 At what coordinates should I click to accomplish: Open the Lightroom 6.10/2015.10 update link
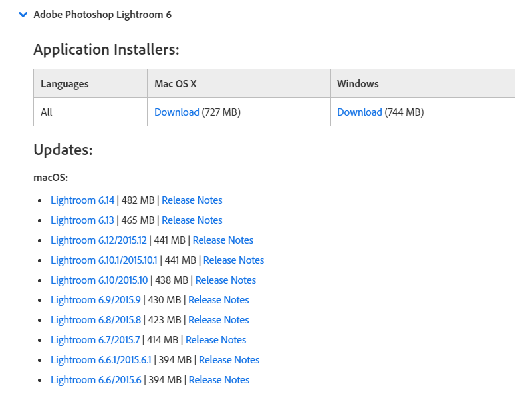point(99,280)
